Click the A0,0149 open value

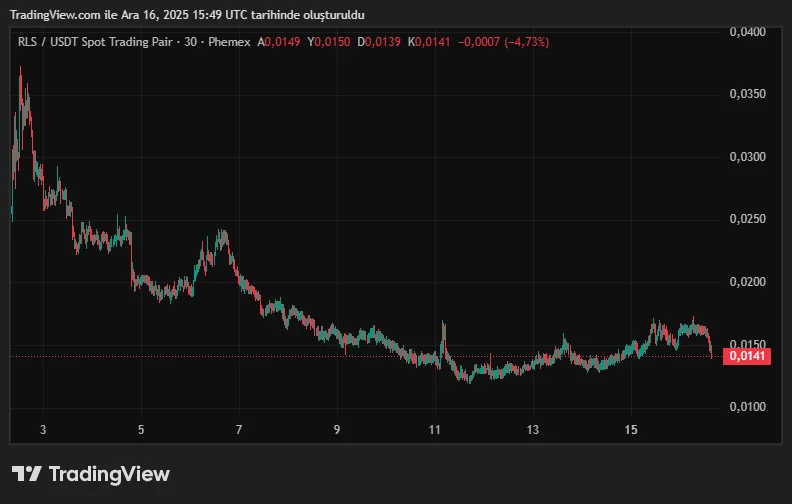(279, 42)
